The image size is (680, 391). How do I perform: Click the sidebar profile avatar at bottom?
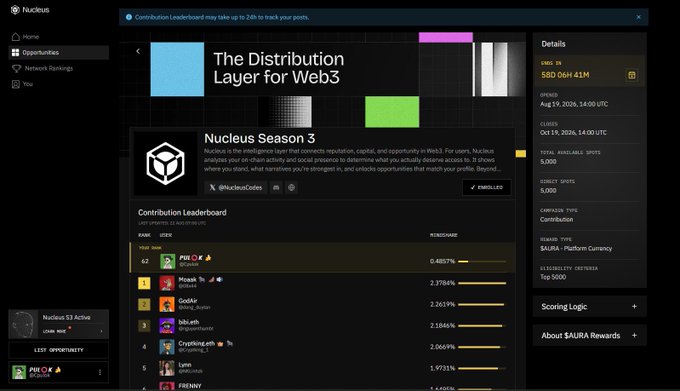pyautogui.click(x=19, y=372)
